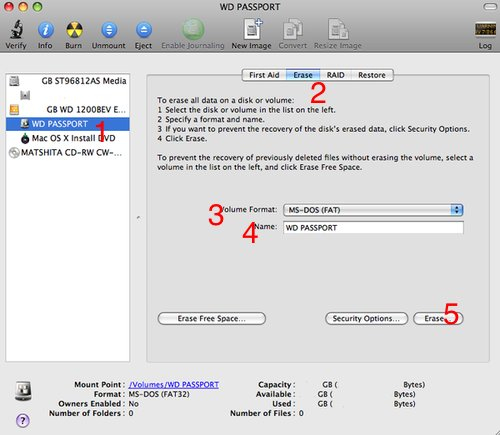Open the Log viewer icon
The image size is (500, 435).
tap(485, 30)
